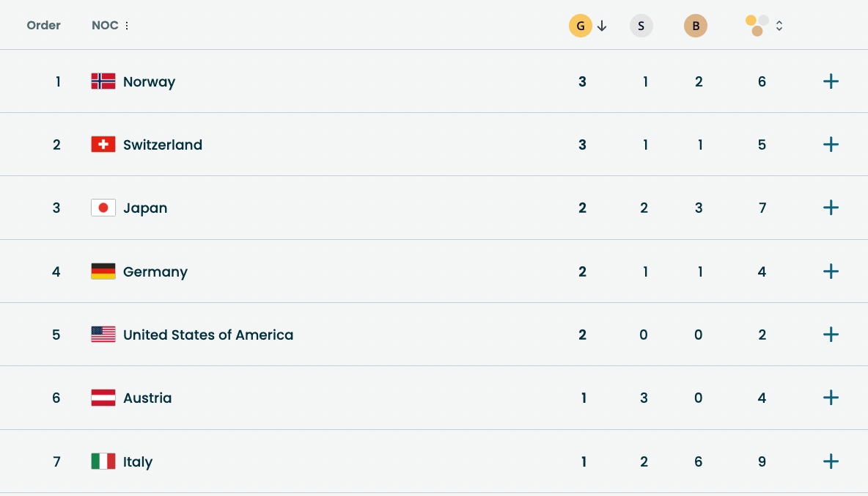Sort by bronze medal column icon
The height and width of the screenshot is (496, 868).
(695, 26)
